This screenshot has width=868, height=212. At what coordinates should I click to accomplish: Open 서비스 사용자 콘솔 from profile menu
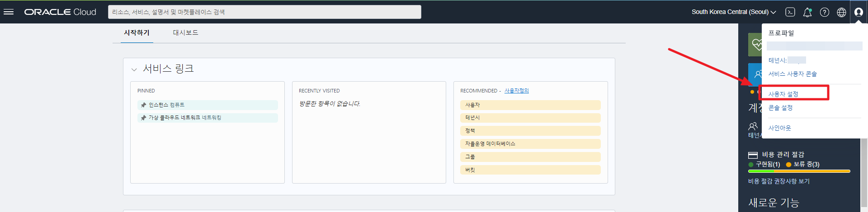tap(792, 74)
